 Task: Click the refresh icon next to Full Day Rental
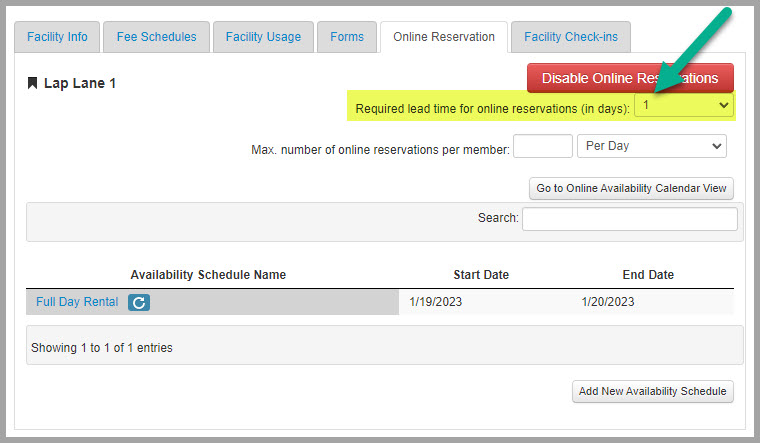pos(139,302)
